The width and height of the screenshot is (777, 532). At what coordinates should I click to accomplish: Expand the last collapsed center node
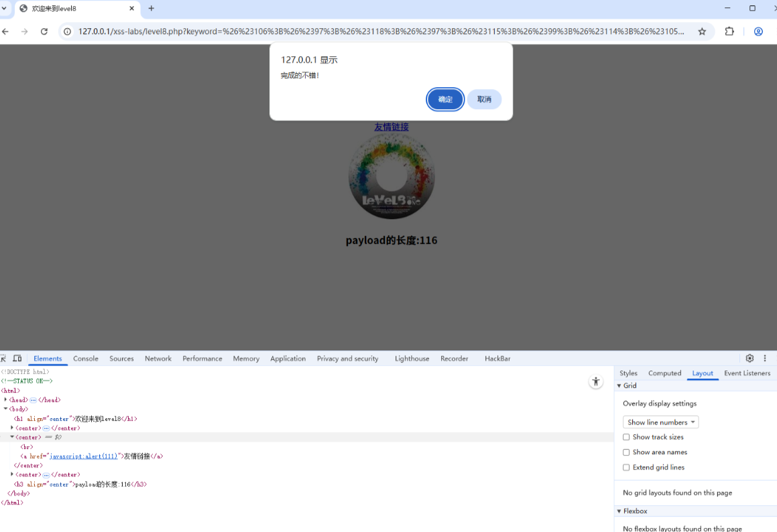pos(12,474)
